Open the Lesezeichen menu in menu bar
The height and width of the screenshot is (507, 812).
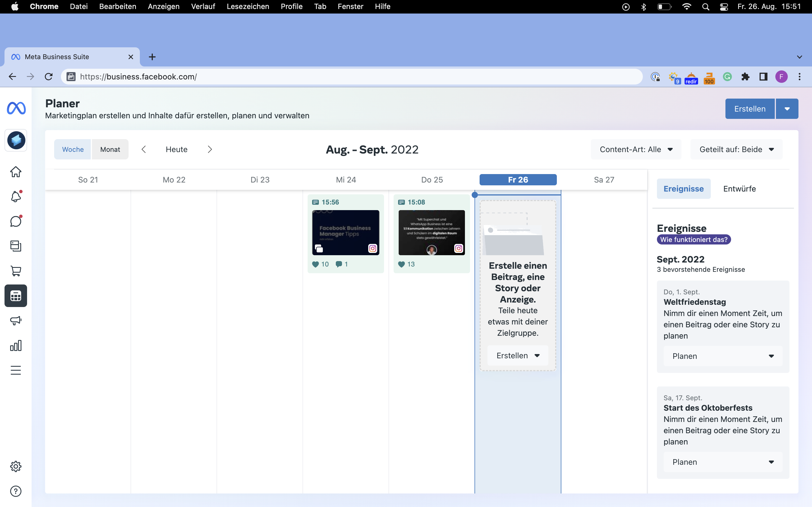(x=248, y=6)
